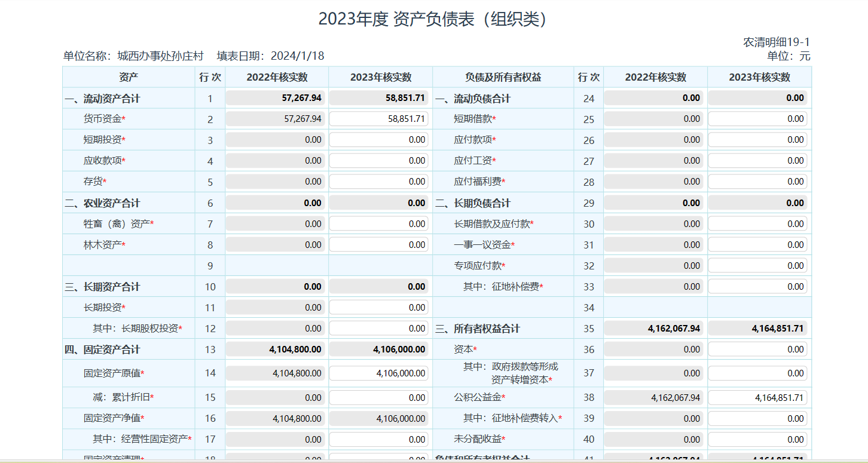Click the 一、流动负债合计 row label
Image resolution: width=868 pixels, height=463 pixels.
coord(473,99)
